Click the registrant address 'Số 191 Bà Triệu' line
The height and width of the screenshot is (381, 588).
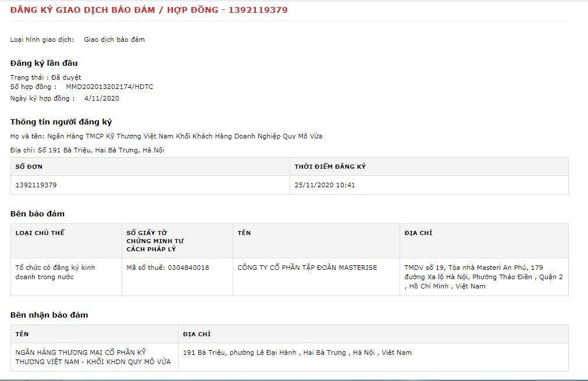coord(87,150)
